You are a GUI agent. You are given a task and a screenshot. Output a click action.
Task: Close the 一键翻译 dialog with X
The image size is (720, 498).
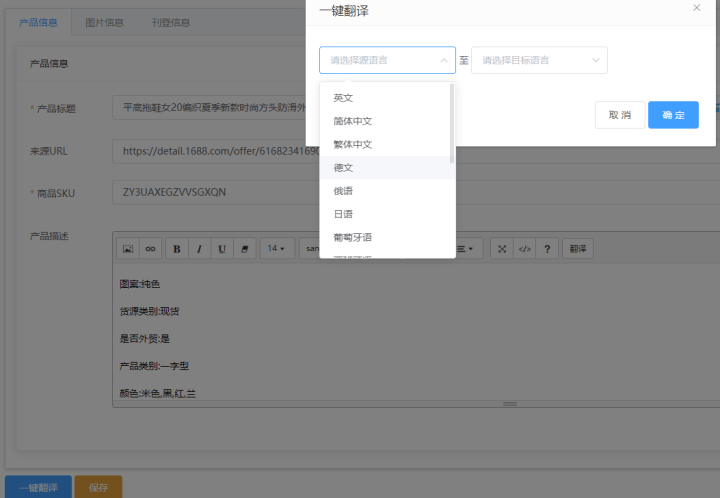coord(697,8)
